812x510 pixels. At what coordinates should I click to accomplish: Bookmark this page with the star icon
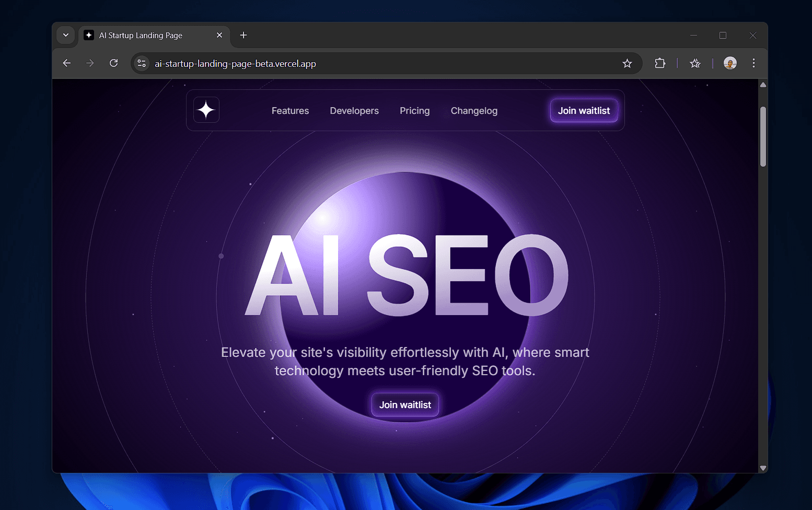627,63
